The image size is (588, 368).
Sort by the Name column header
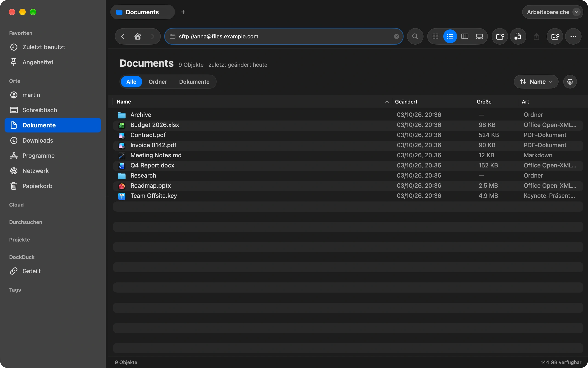click(252, 102)
